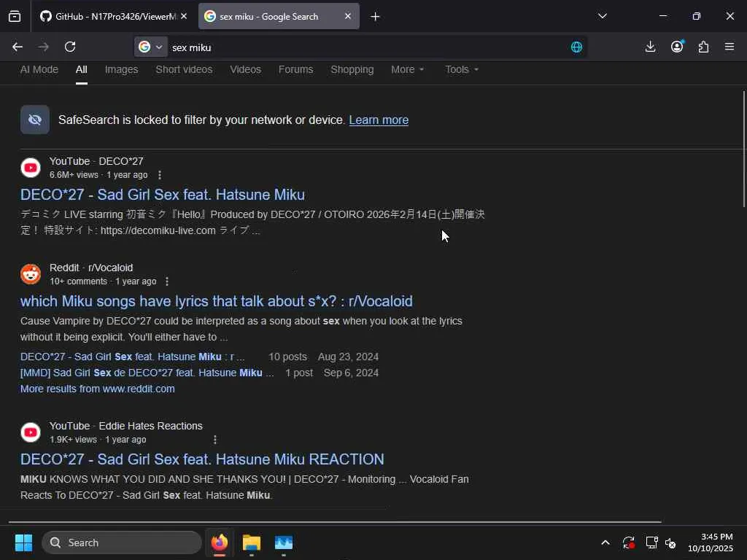Open options for the Reddit r/Vocaloid result
747x560 pixels.
coord(167,281)
